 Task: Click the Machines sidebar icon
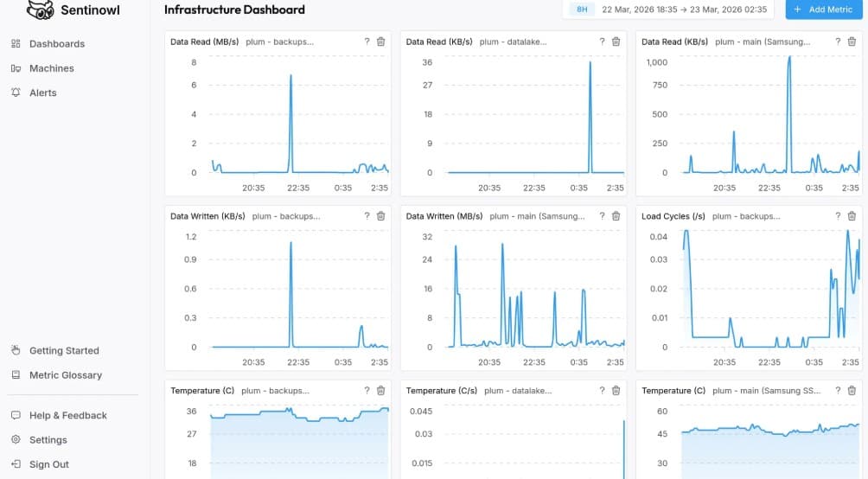coord(16,68)
